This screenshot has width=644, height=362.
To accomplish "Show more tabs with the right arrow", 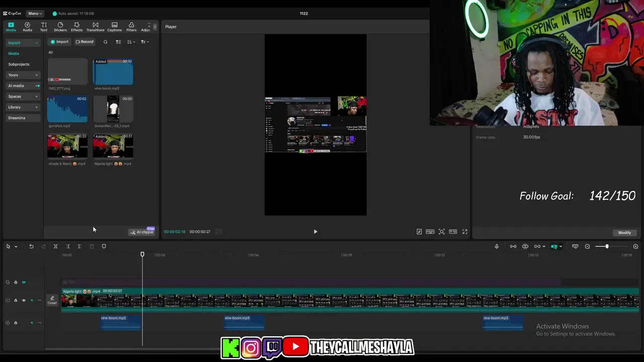I will point(154,27).
